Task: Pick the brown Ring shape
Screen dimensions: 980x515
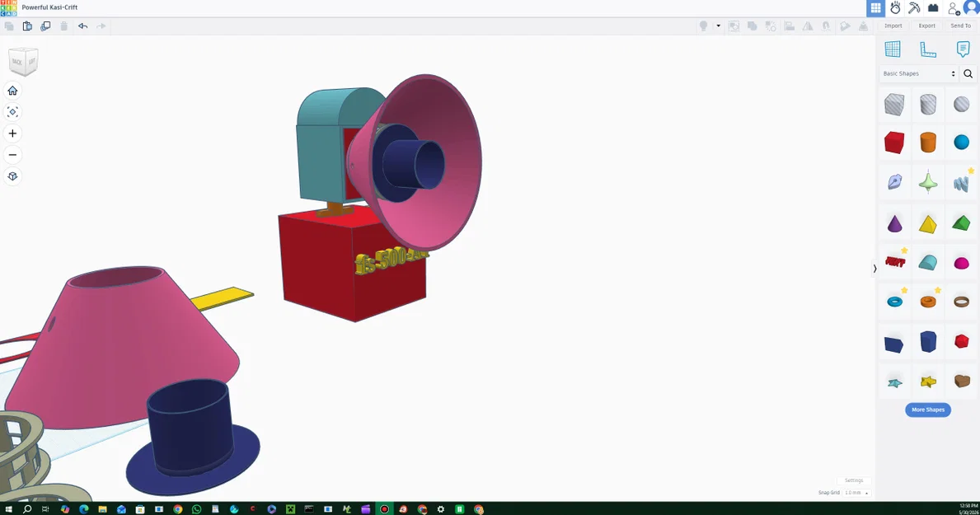Action: (x=961, y=302)
